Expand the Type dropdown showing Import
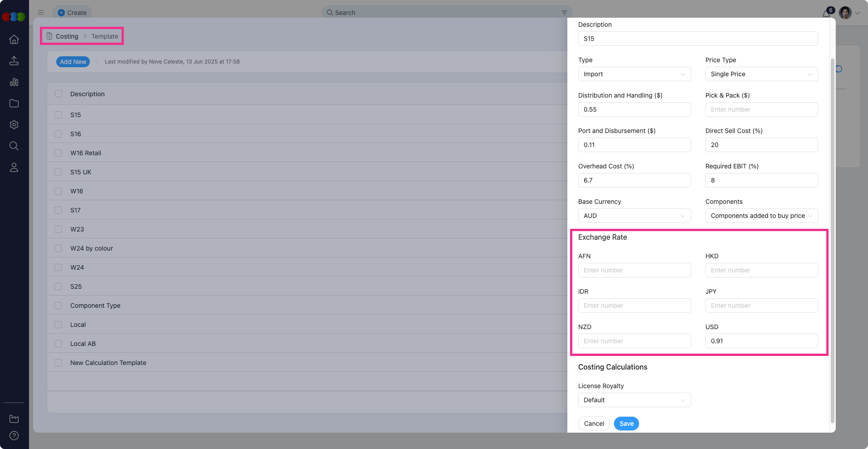The image size is (868, 449). (x=634, y=74)
